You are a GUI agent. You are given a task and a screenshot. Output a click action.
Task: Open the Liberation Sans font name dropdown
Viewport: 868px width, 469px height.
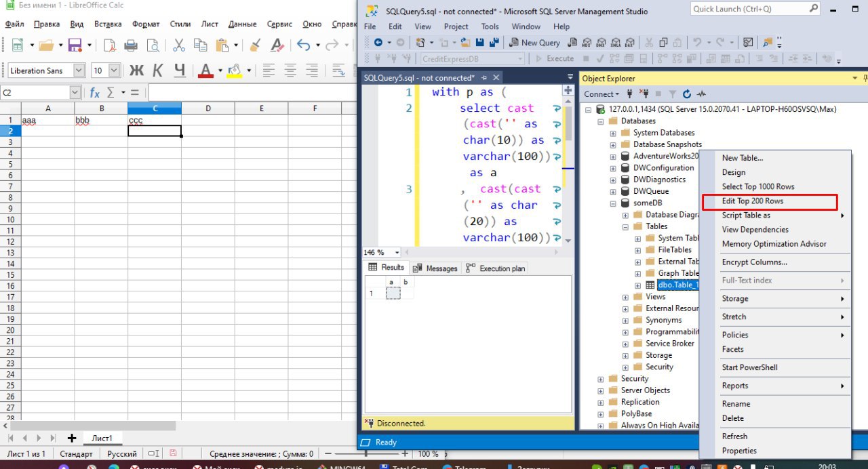click(79, 70)
